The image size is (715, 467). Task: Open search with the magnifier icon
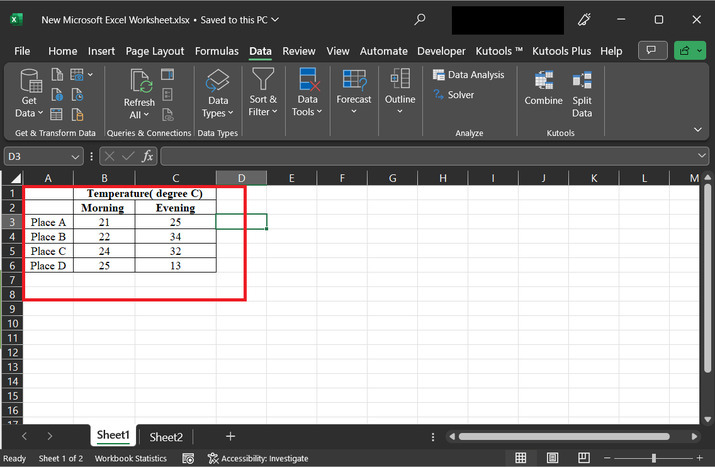(x=419, y=19)
